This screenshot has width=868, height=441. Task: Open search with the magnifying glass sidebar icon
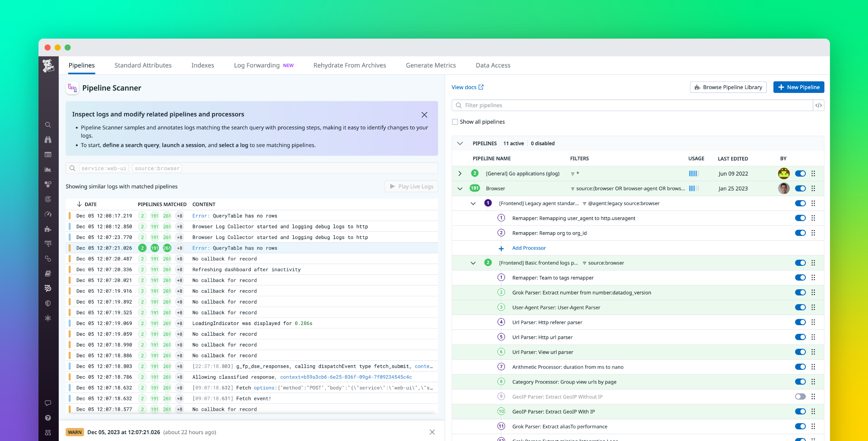pyautogui.click(x=48, y=124)
